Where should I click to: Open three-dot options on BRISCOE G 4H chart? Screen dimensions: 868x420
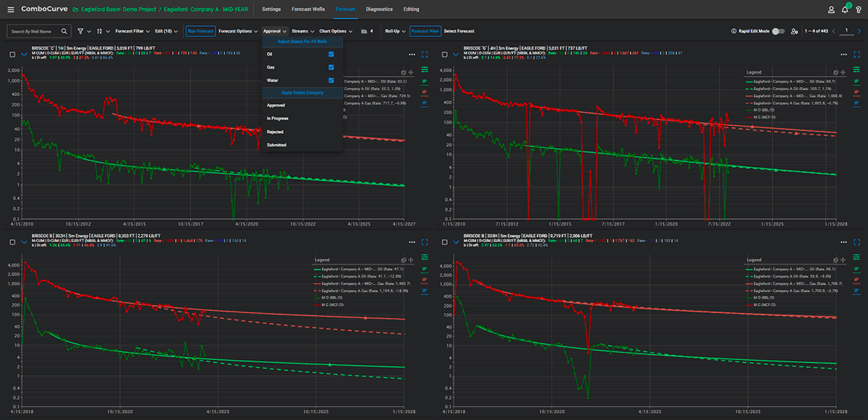tap(843, 54)
